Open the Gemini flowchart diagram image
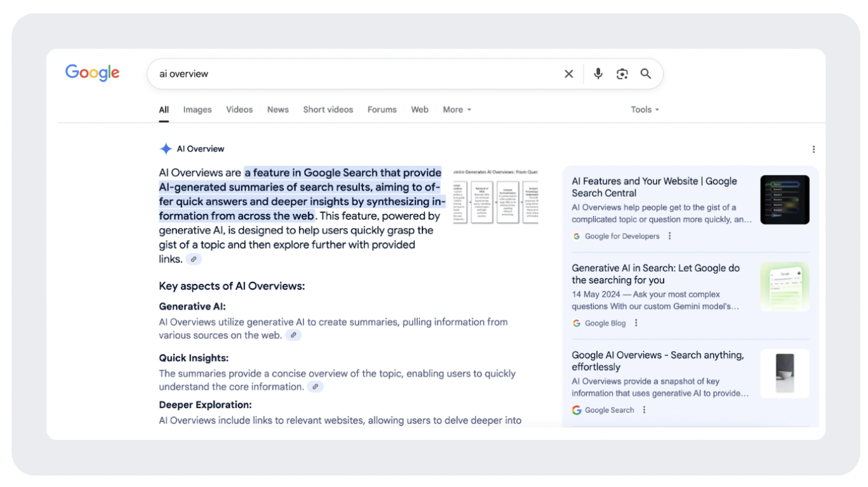 (496, 197)
